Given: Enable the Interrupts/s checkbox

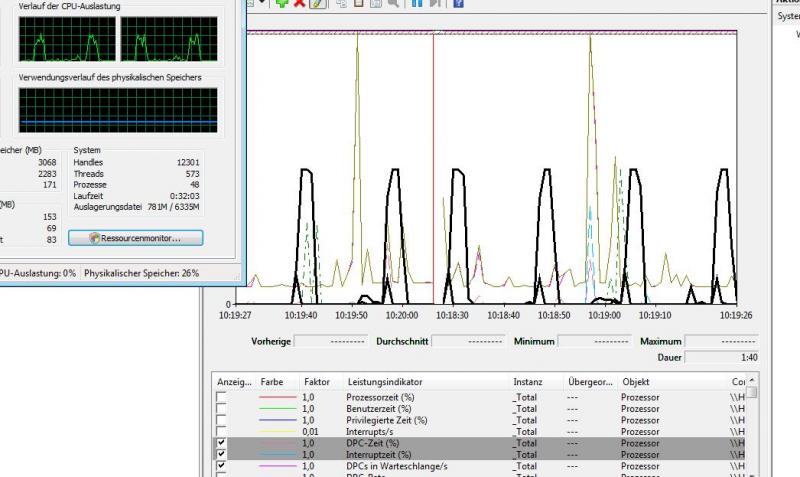Looking at the screenshot, I should tap(221, 432).
